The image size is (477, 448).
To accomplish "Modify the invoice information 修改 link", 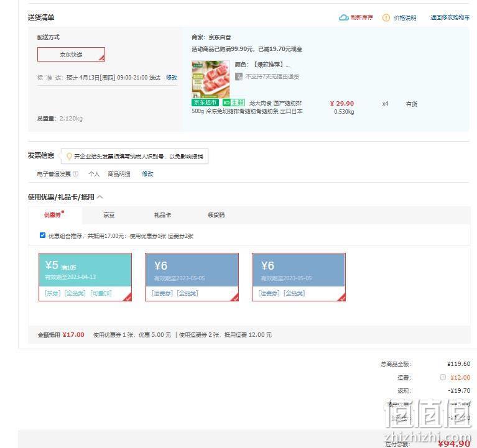I will coord(147,174).
